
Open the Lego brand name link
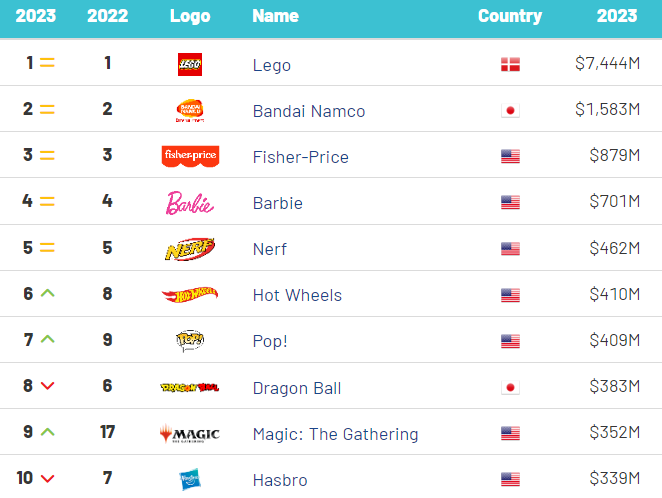click(272, 65)
